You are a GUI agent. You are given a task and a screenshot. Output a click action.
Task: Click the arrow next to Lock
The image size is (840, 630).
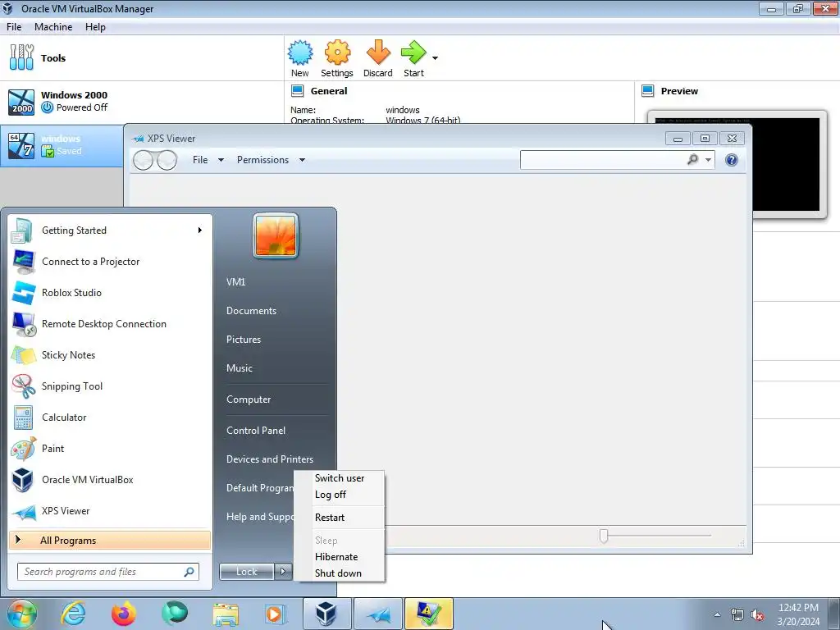tap(283, 572)
